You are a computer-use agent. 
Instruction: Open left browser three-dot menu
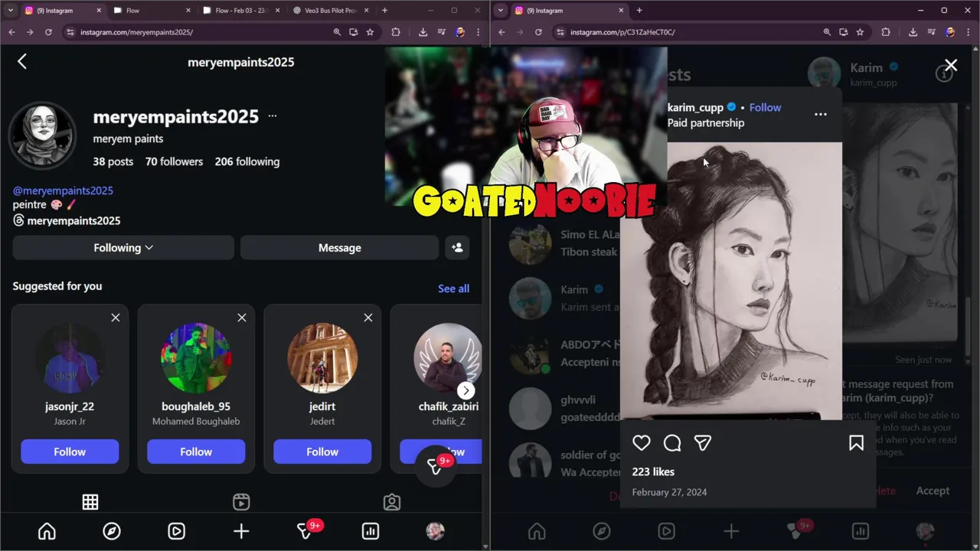(x=479, y=32)
